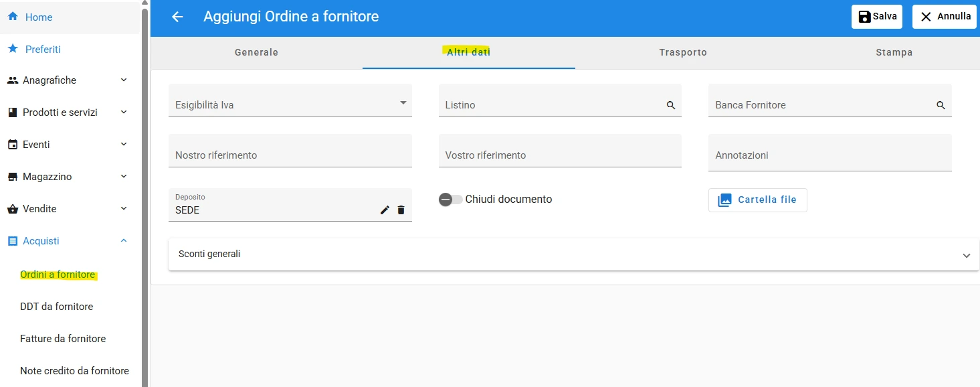Click the Annulla button
The image size is (980, 387).
pyautogui.click(x=945, y=17)
